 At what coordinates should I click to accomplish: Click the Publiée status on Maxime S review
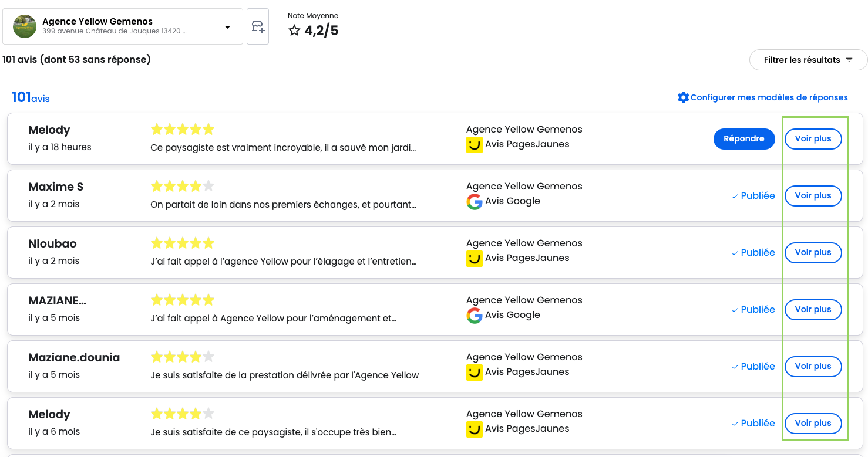(753, 196)
